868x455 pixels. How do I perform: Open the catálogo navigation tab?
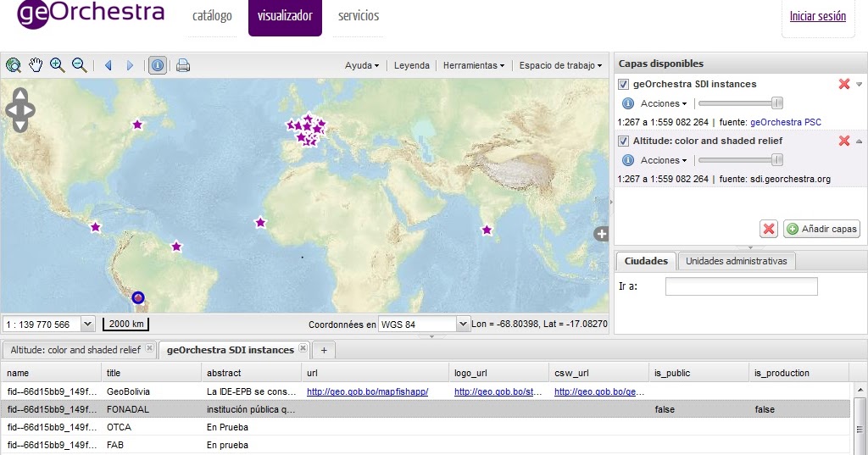pyautogui.click(x=212, y=16)
